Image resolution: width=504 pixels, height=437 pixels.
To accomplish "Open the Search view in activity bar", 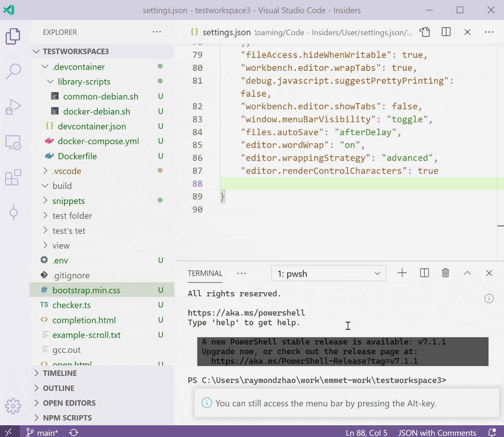I will point(13,71).
